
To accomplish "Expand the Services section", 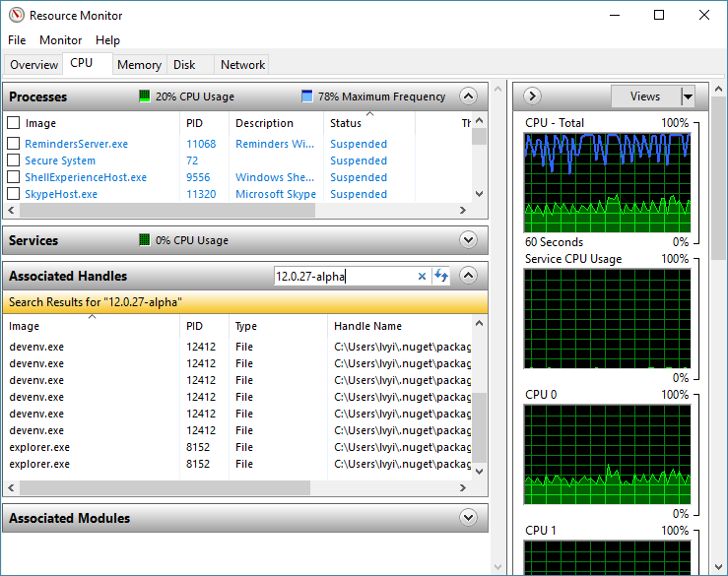I will 468,240.
